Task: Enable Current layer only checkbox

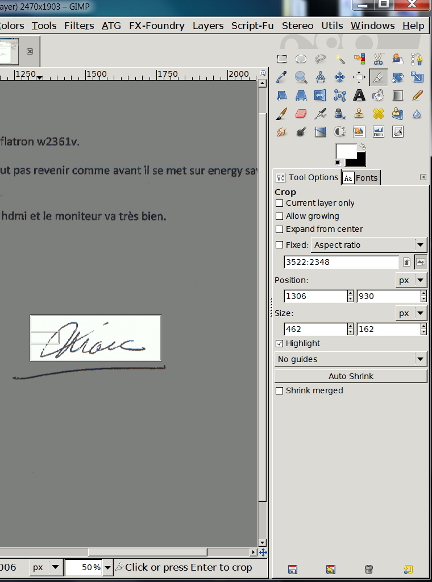Action: click(279, 203)
